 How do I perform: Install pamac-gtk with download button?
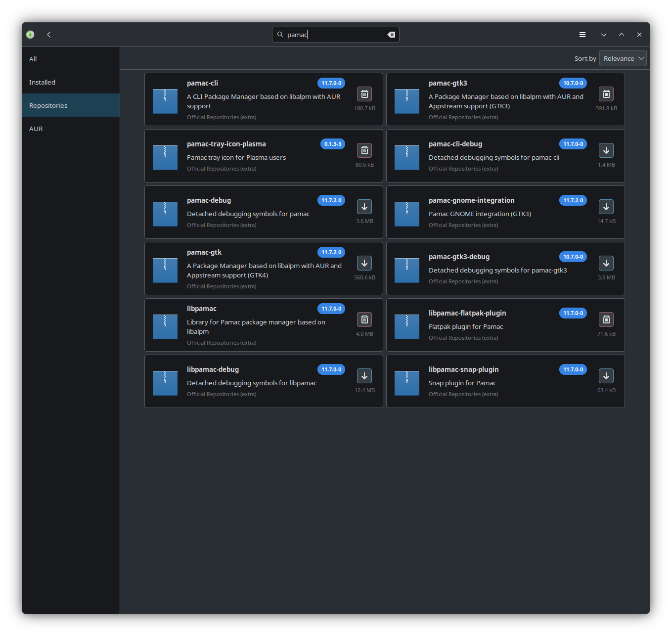(364, 263)
